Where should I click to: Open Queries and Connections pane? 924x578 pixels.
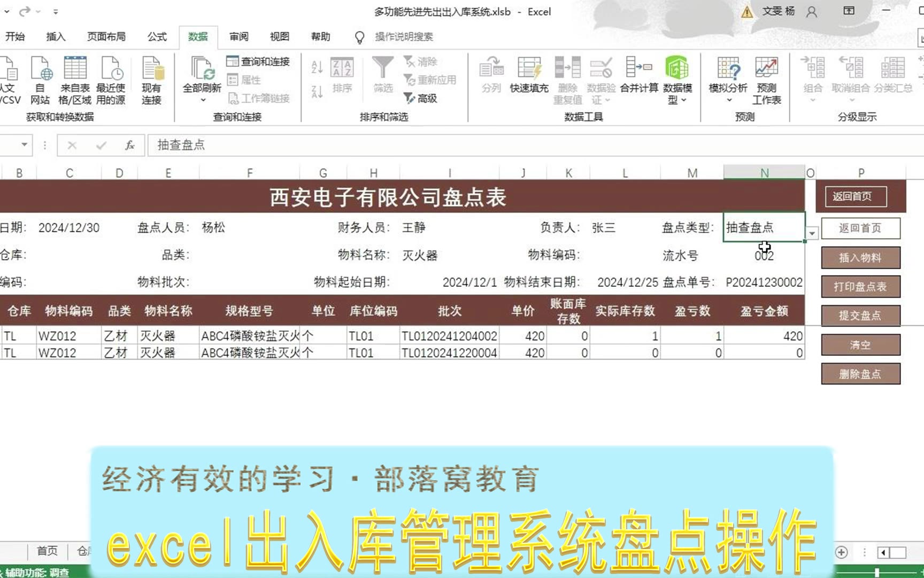pos(258,62)
